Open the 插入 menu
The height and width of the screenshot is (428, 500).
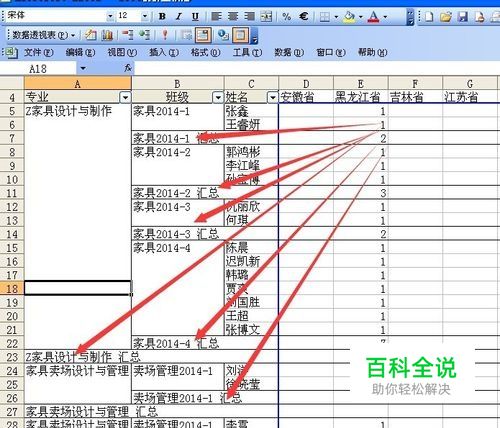pyautogui.click(x=164, y=52)
